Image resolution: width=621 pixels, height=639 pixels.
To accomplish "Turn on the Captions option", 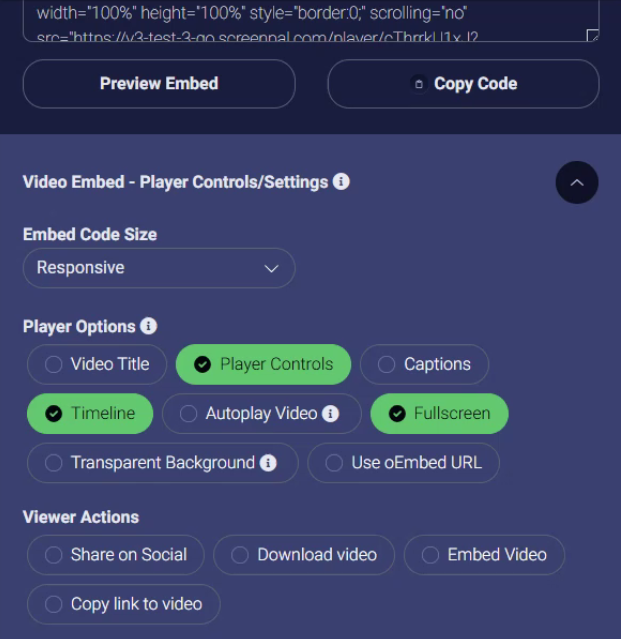I will tap(424, 364).
